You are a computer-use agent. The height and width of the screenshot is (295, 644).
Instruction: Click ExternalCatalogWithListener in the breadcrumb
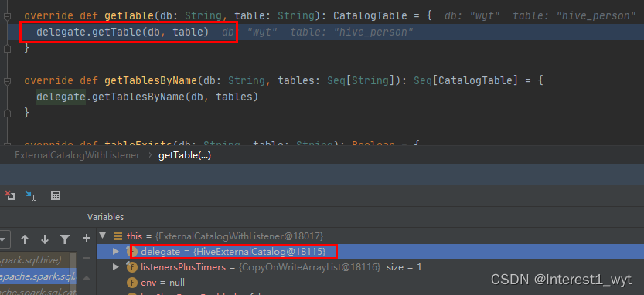pos(77,155)
